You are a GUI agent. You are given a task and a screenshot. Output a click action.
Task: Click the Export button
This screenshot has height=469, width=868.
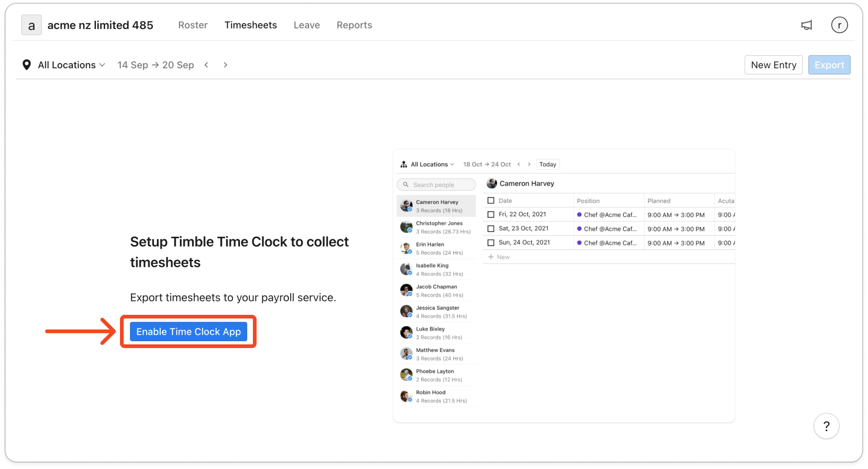click(829, 65)
